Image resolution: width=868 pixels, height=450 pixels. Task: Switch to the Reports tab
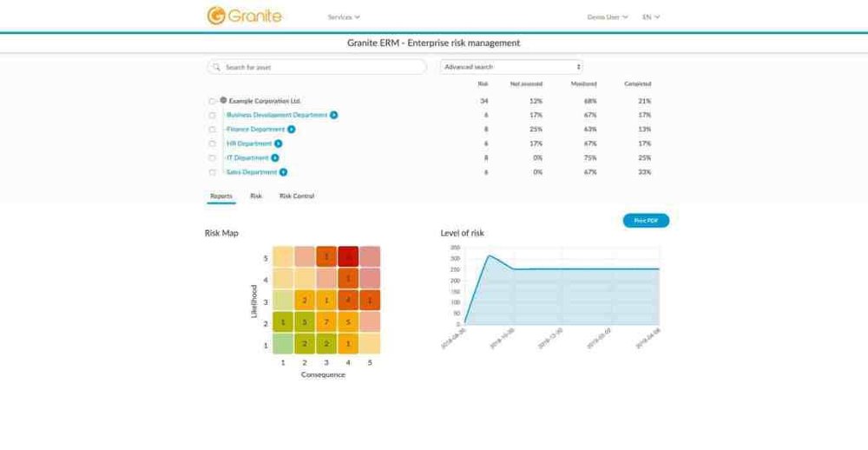coord(220,196)
